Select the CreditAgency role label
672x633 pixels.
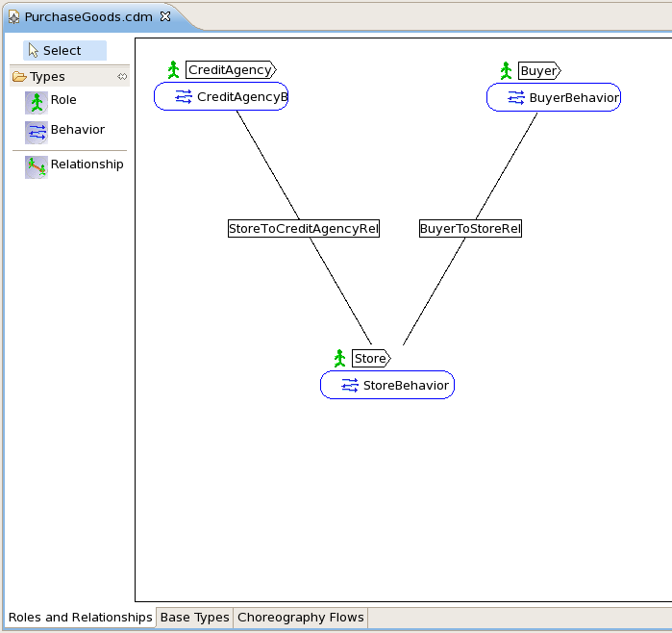click(231, 70)
